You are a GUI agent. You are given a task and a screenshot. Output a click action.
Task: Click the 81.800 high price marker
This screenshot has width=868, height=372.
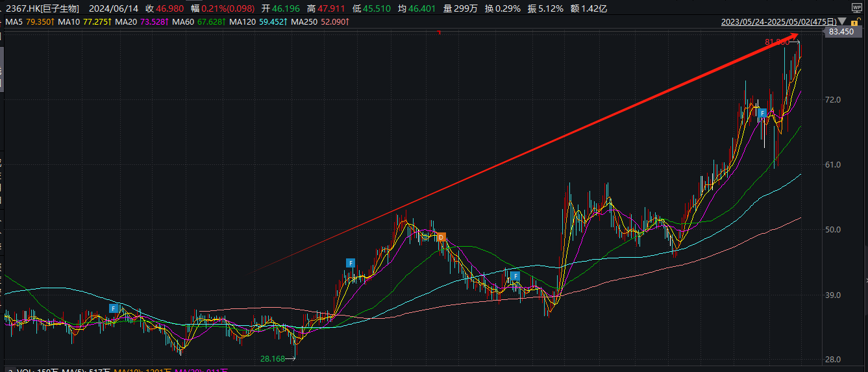coord(776,42)
